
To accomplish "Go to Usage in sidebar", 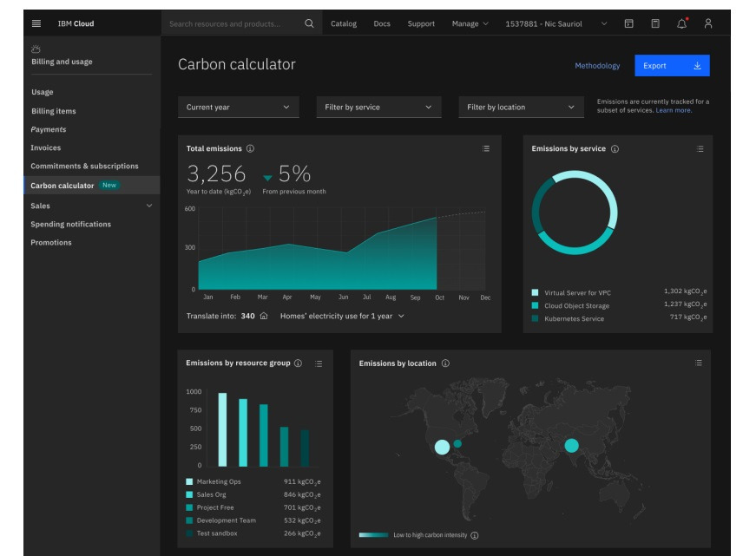I will pos(43,92).
